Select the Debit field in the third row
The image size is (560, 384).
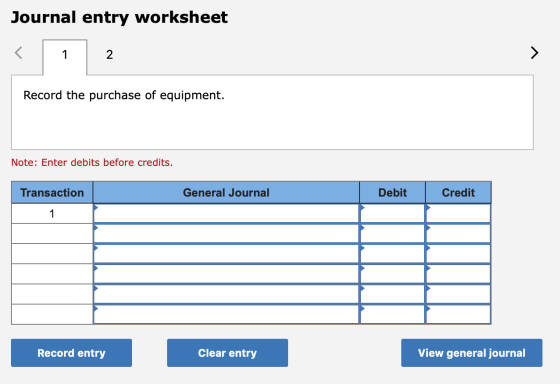coord(392,254)
